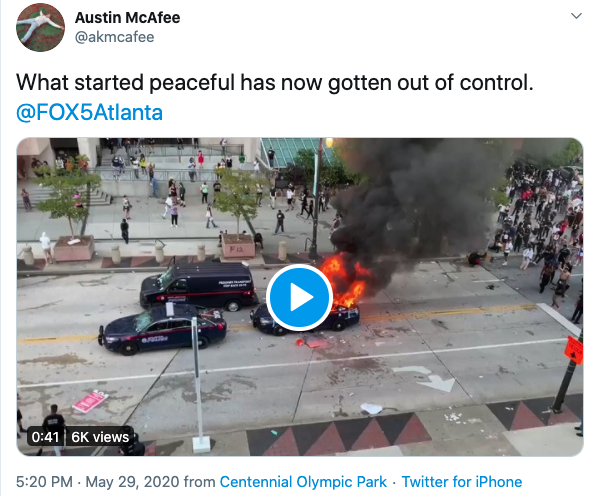Viewport: 591px width, 496px height.
Task: Click the 5:20 PM timestamp
Action: pos(44,482)
